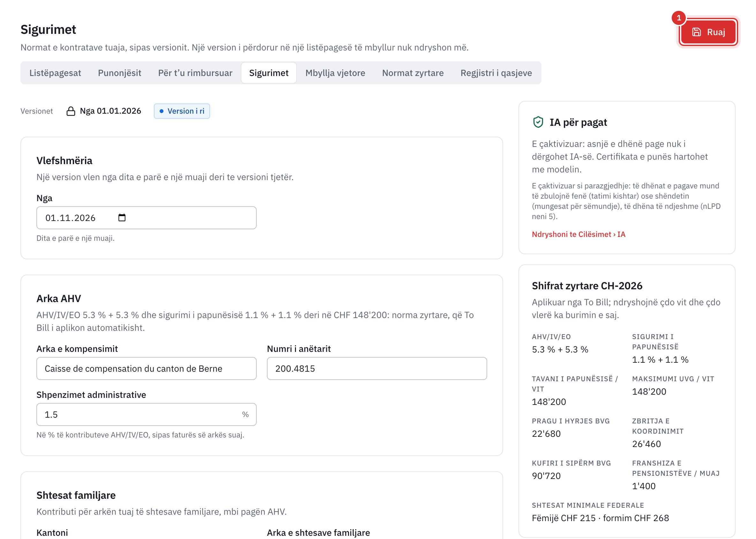Click the Sigurimet page title

point(48,29)
